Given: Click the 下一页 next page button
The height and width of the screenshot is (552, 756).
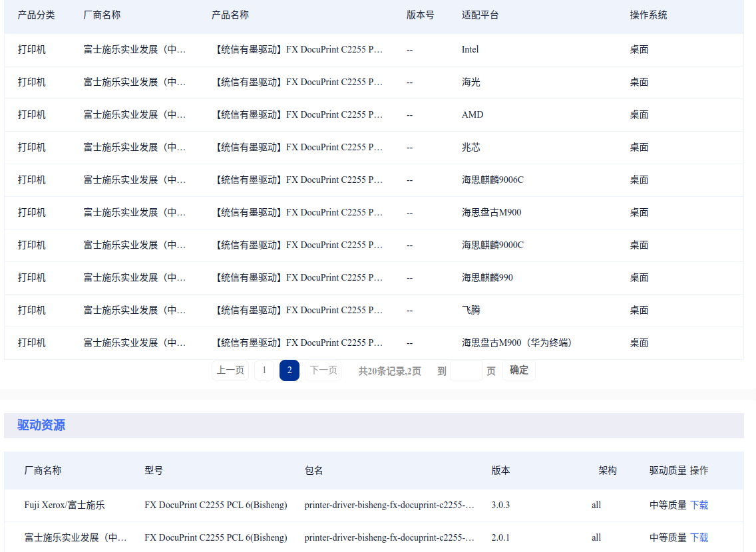Looking at the screenshot, I should [323, 370].
